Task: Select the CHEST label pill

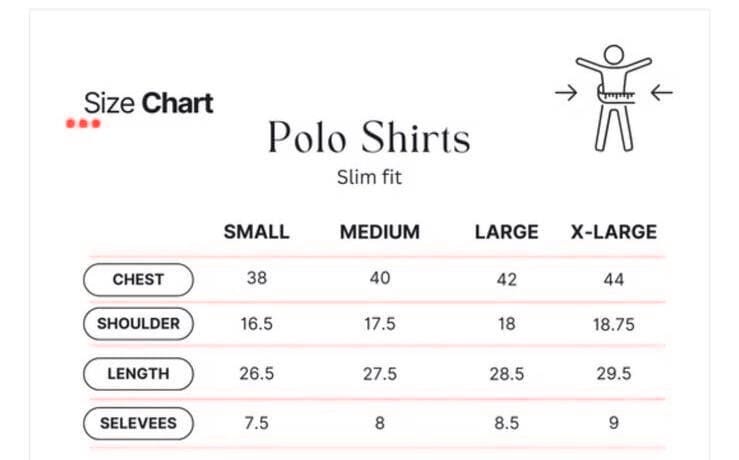Action: point(138,279)
